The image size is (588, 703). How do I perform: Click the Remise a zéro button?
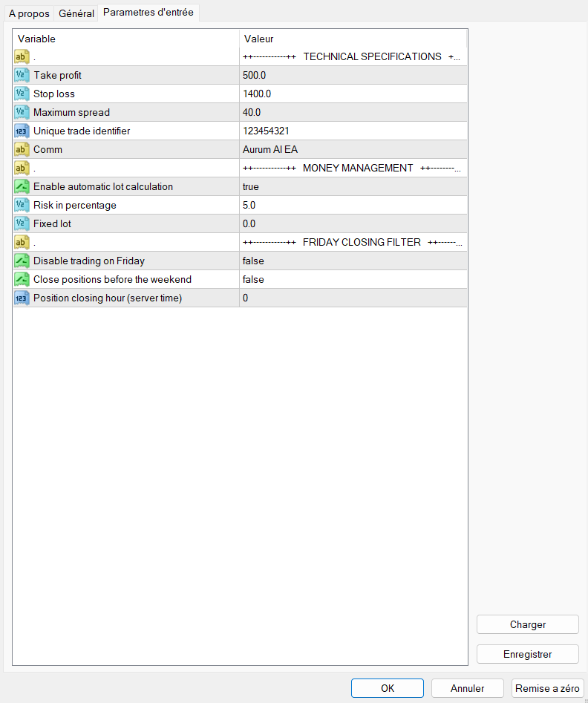pos(547,688)
